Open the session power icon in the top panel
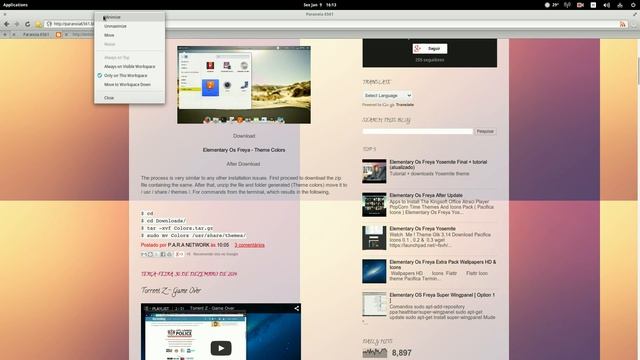 [633, 5]
